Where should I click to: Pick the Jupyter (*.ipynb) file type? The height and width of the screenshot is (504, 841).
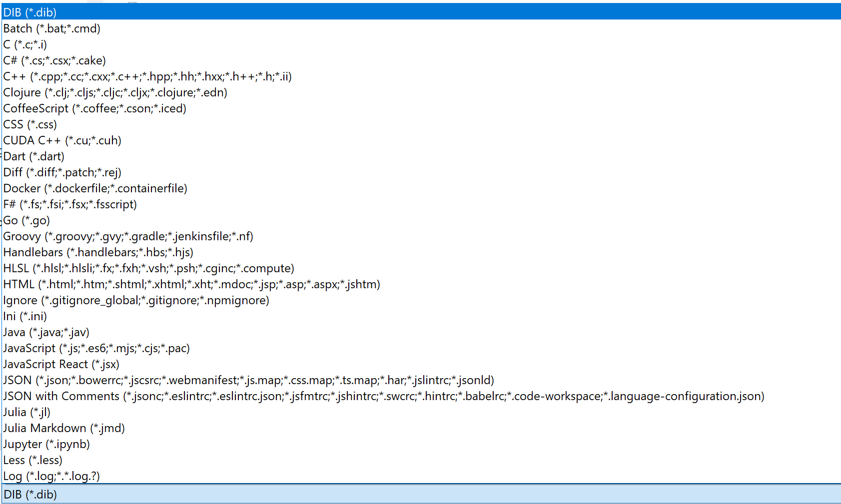point(421,444)
